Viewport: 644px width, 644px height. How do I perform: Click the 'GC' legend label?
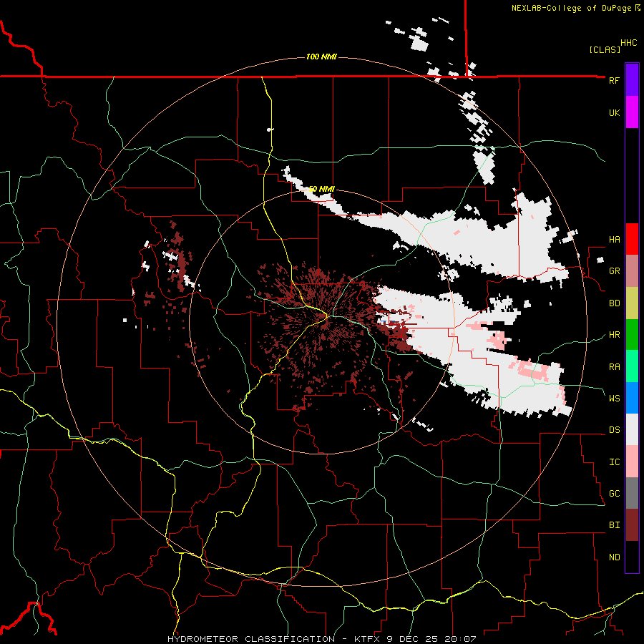pyautogui.click(x=614, y=493)
